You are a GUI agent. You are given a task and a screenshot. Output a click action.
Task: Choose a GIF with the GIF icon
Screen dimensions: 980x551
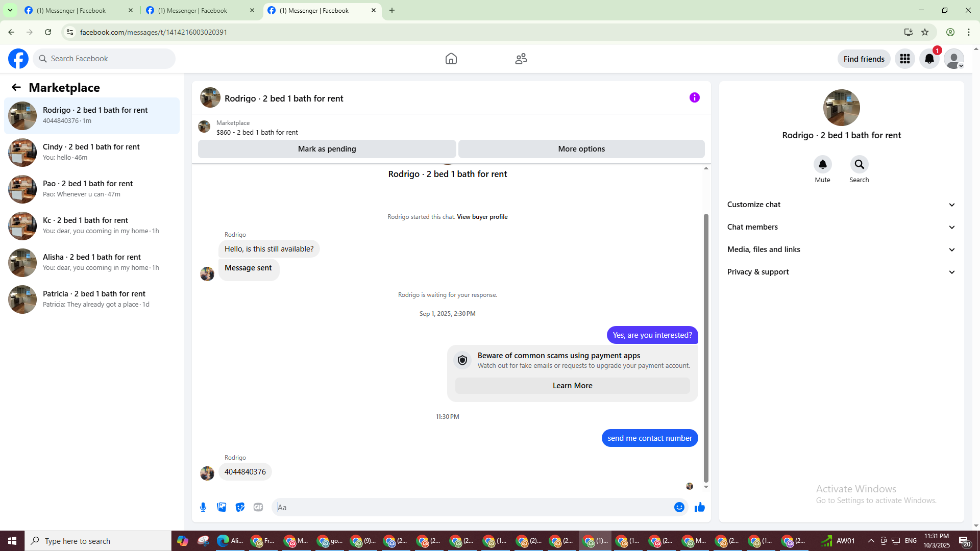[x=258, y=507]
